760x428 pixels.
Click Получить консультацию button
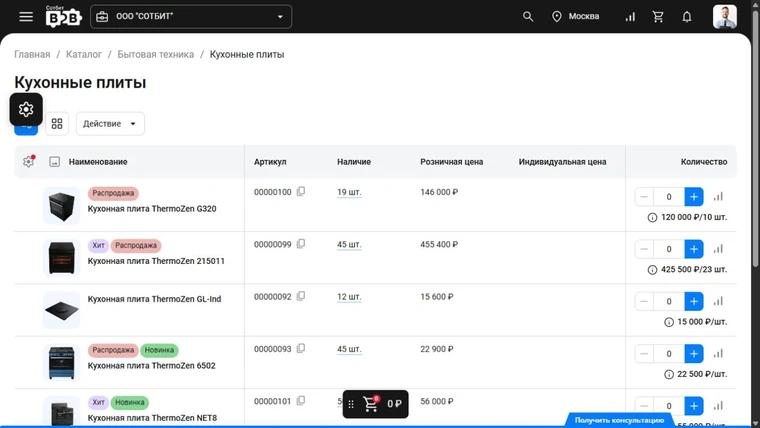coord(619,420)
